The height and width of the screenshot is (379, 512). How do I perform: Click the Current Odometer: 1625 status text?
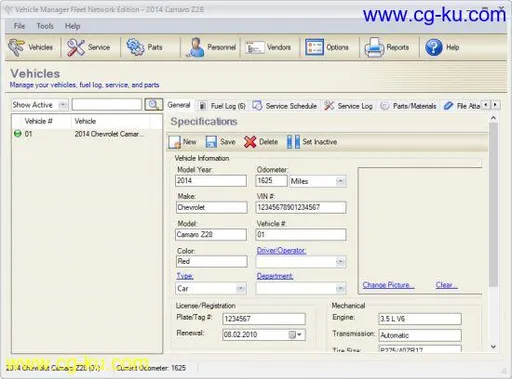[x=151, y=368]
